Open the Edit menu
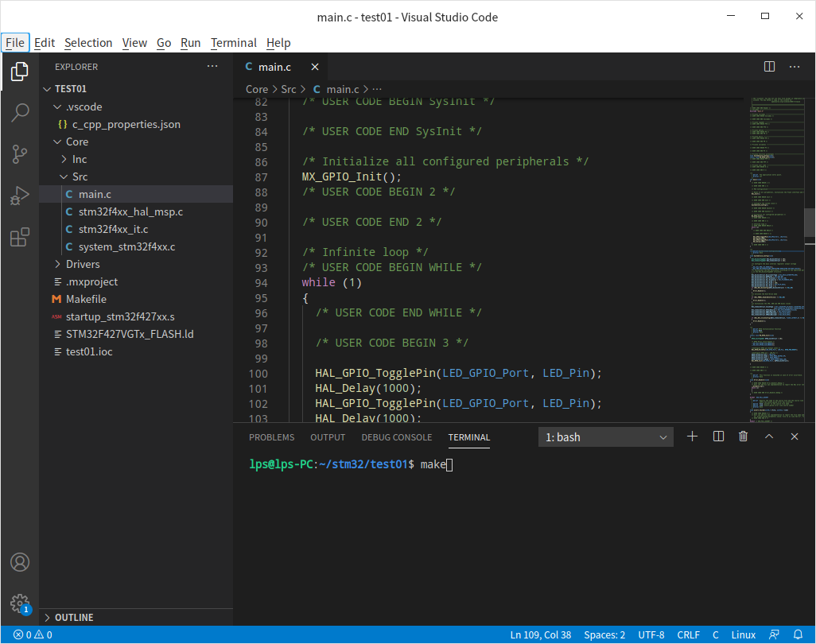The image size is (816, 644). pyautogui.click(x=45, y=43)
